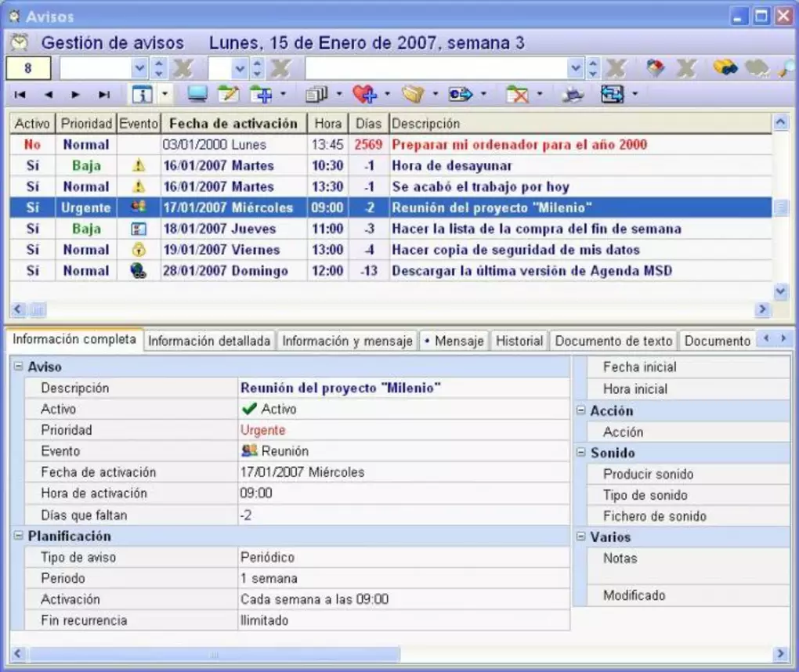
Task: Click the bottom horizontal scrollbar right arrow
Action: coord(779,653)
